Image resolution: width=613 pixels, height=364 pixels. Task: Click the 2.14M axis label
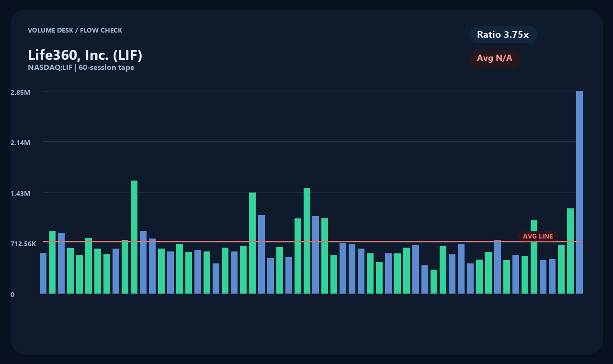pyautogui.click(x=21, y=143)
